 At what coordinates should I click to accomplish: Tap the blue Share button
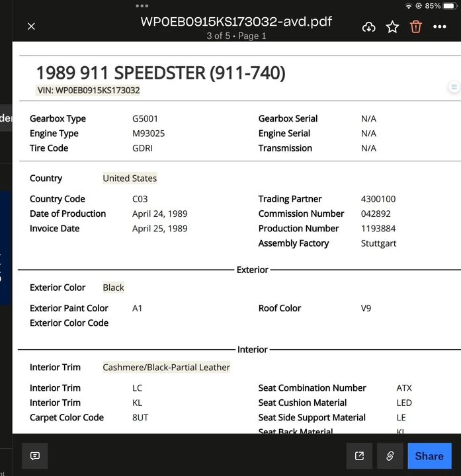429,456
